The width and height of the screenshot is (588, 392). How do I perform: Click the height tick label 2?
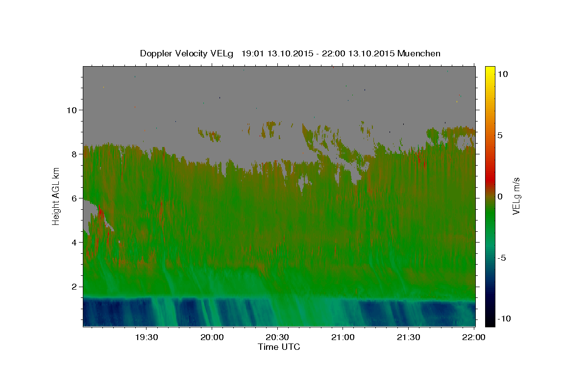point(73,287)
